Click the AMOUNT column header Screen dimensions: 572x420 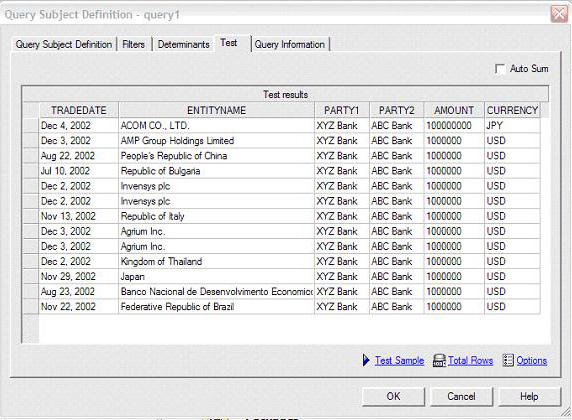coord(454,110)
